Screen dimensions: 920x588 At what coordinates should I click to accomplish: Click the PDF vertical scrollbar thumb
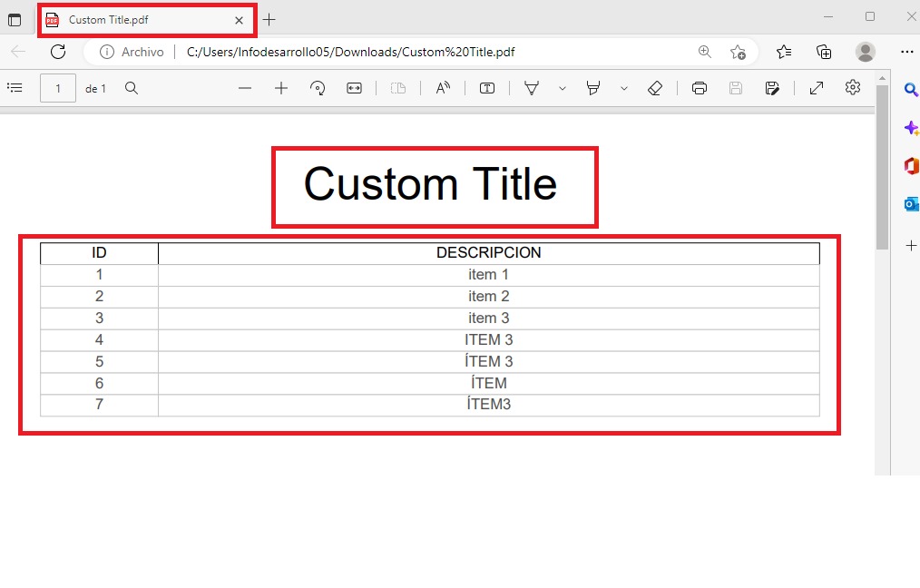point(882,167)
